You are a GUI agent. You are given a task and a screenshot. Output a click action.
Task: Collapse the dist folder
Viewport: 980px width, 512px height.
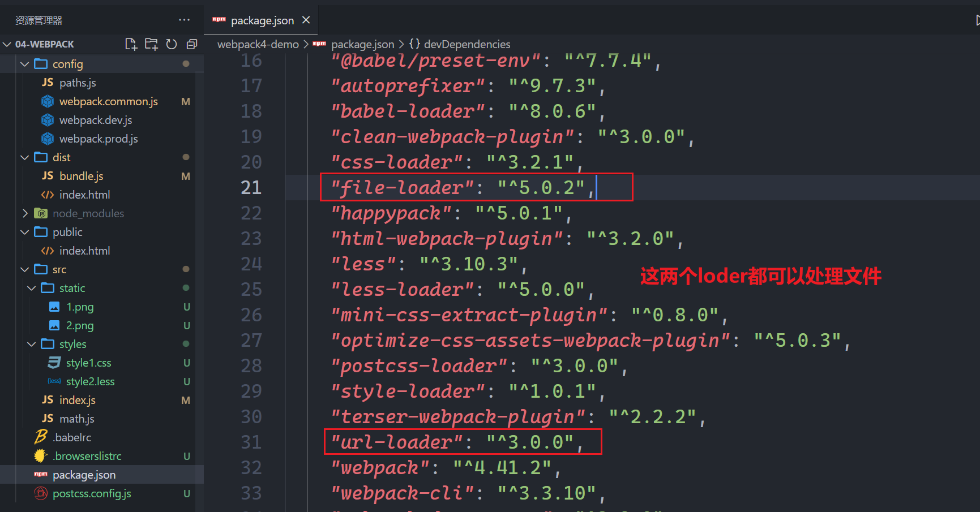coord(24,157)
